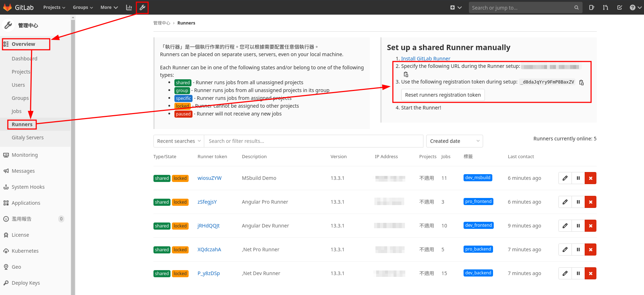Click the Install GitLab Runner link
Image resolution: width=644 pixels, height=295 pixels.
click(x=426, y=59)
